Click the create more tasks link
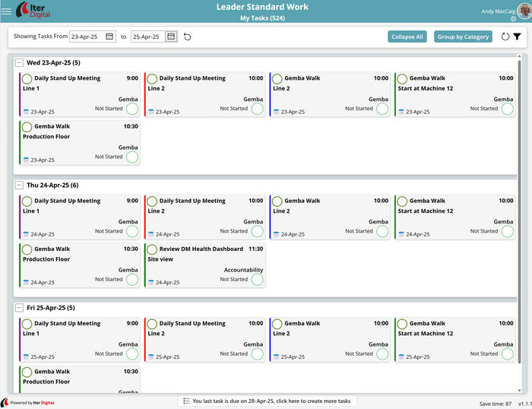 pos(268,401)
